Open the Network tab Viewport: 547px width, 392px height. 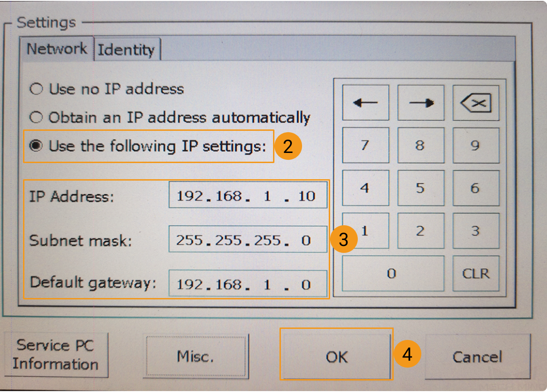pyautogui.click(x=57, y=48)
